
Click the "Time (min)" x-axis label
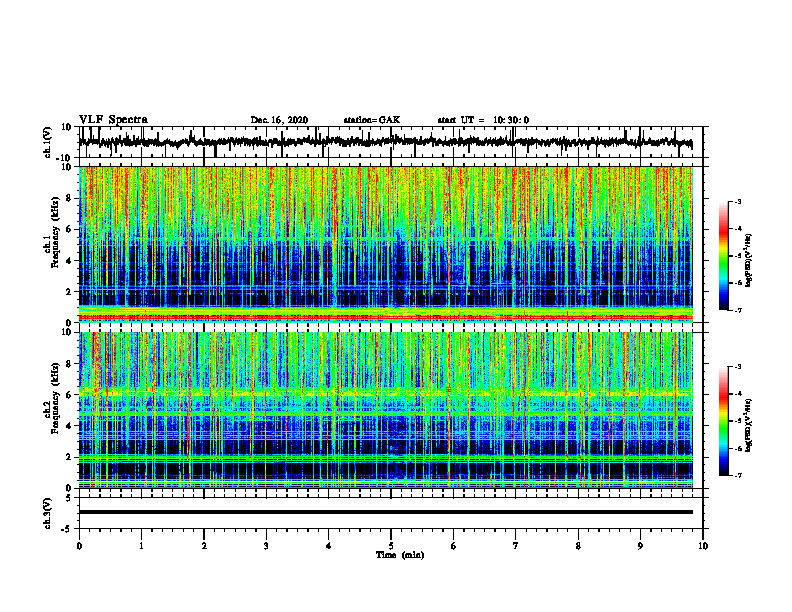click(400, 555)
